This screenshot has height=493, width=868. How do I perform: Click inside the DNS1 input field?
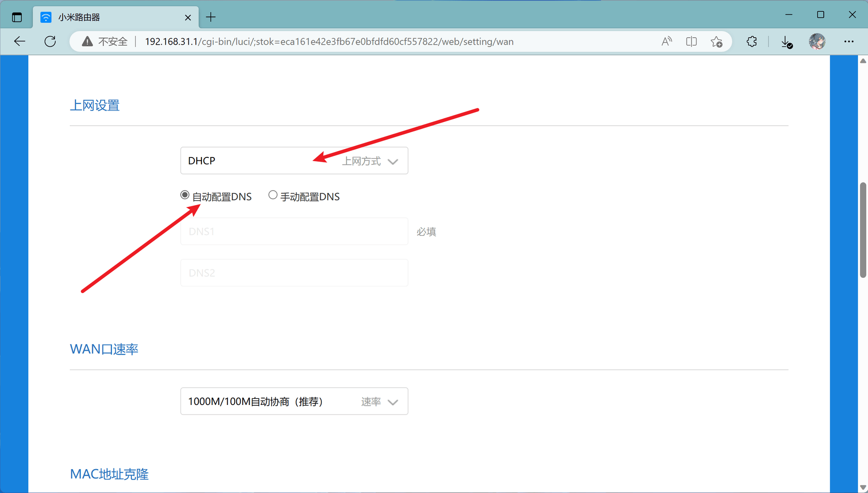[294, 231]
